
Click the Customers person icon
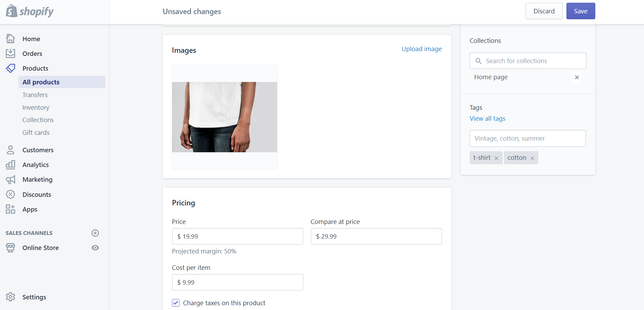(11, 150)
